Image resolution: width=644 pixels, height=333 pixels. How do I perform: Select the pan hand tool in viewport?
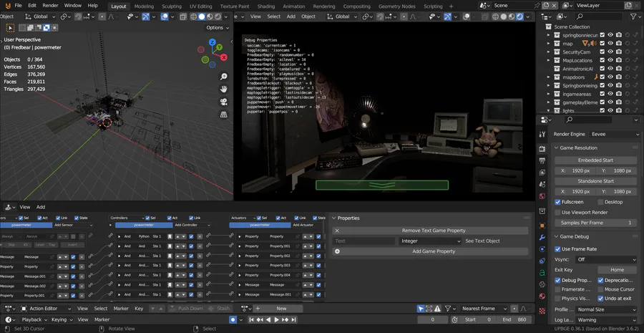[224, 89]
